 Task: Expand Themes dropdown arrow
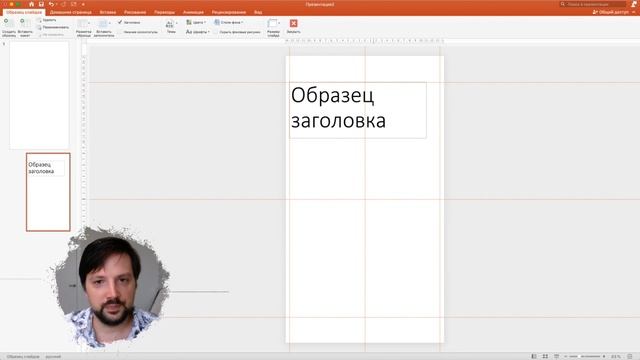coord(177,23)
